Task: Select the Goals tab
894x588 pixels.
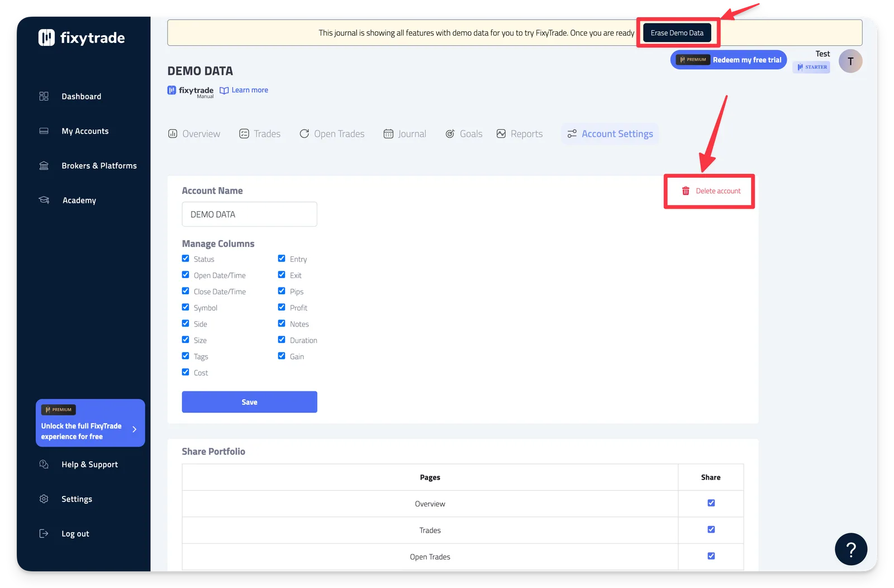Action: (464, 134)
